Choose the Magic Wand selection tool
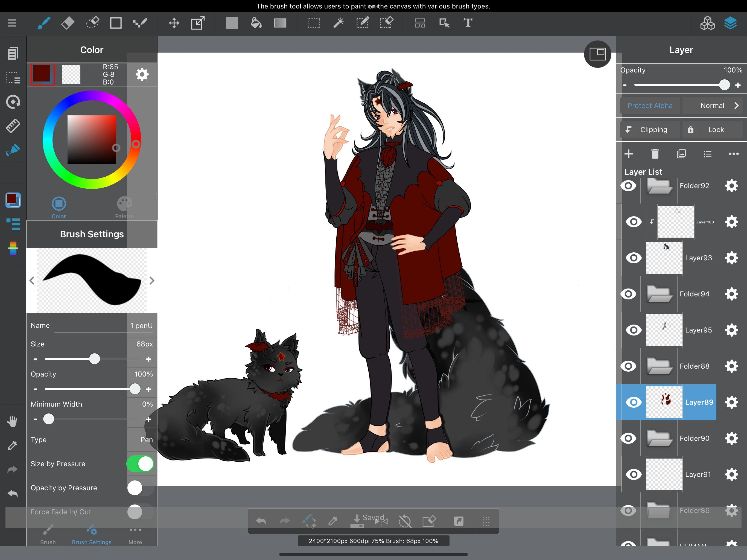Screen dimensions: 747x560 tap(338, 23)
